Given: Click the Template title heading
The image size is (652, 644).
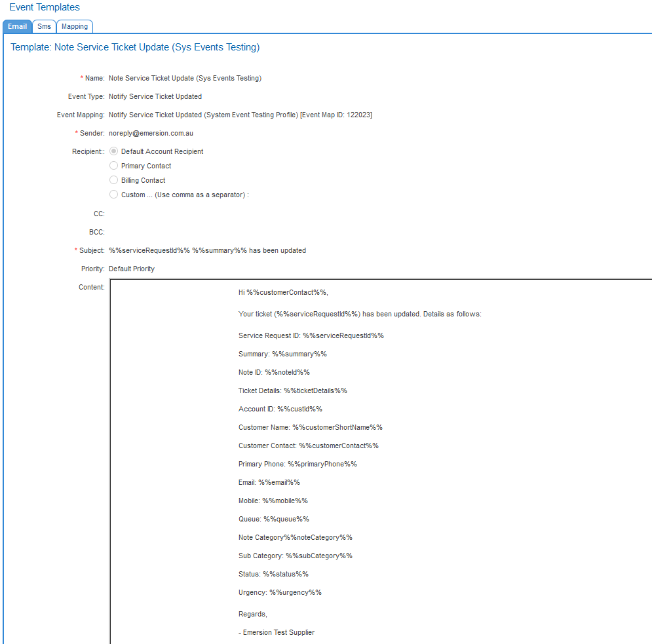Looking at the screenshot, I should [135, 47].
